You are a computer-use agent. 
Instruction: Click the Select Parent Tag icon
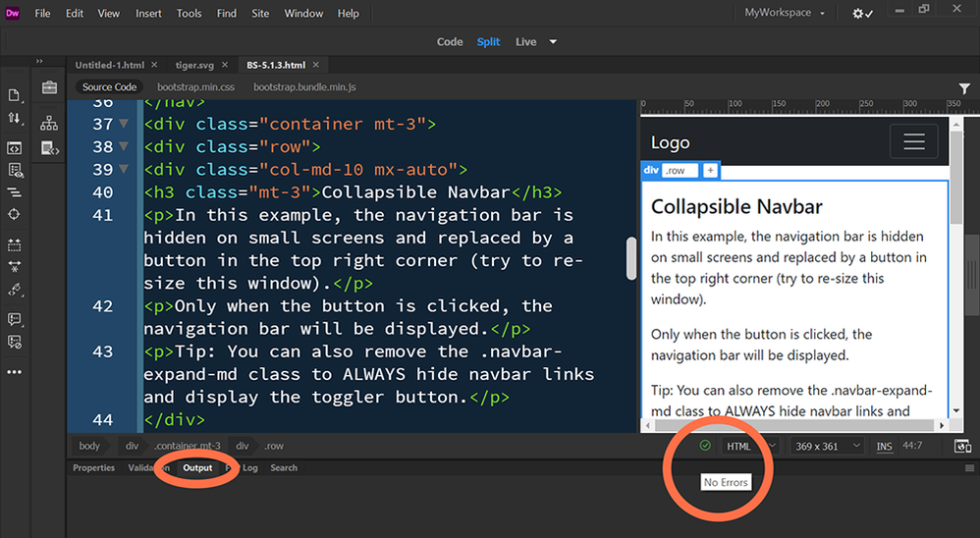tap(14, 290)
